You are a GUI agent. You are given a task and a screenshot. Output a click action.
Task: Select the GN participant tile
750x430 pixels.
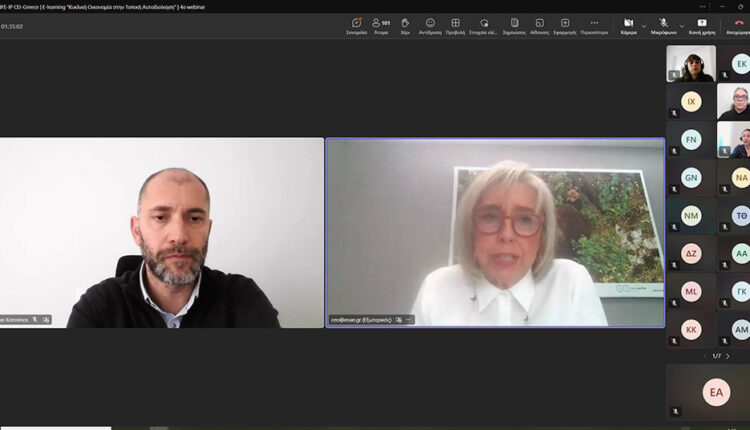[691, 177]
